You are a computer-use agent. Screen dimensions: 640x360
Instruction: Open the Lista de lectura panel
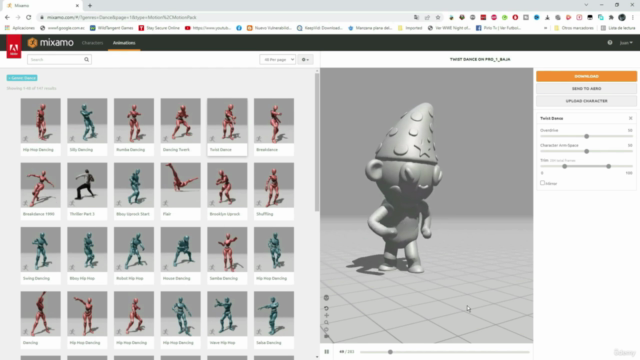pos(618,28)
